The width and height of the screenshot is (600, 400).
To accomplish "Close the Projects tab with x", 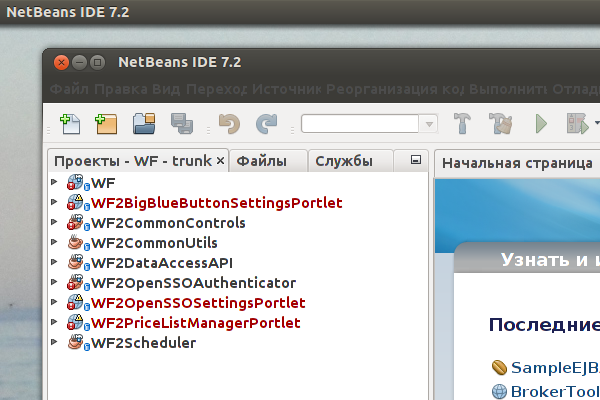I will coord(220,161).
